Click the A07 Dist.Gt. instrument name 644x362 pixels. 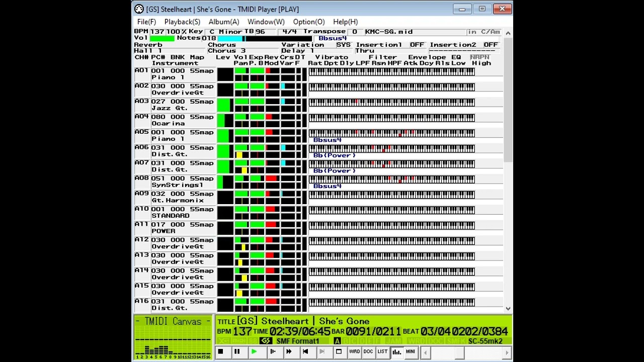[170, 170]
